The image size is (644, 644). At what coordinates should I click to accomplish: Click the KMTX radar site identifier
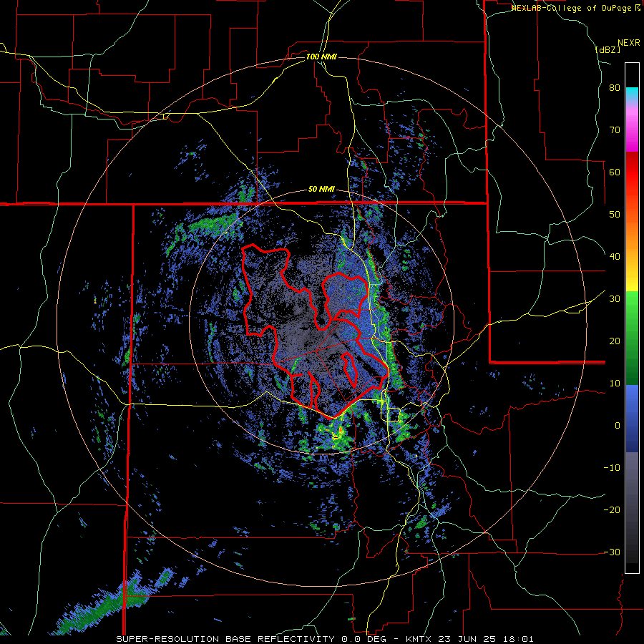(419, 639)
